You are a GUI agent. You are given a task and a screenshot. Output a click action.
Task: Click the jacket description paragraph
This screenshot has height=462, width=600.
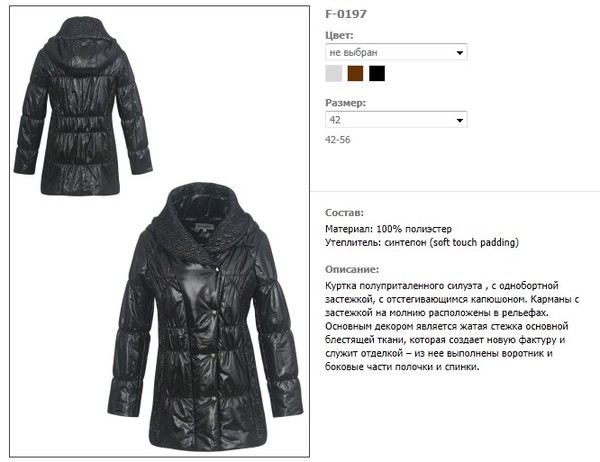coord(452,326)
